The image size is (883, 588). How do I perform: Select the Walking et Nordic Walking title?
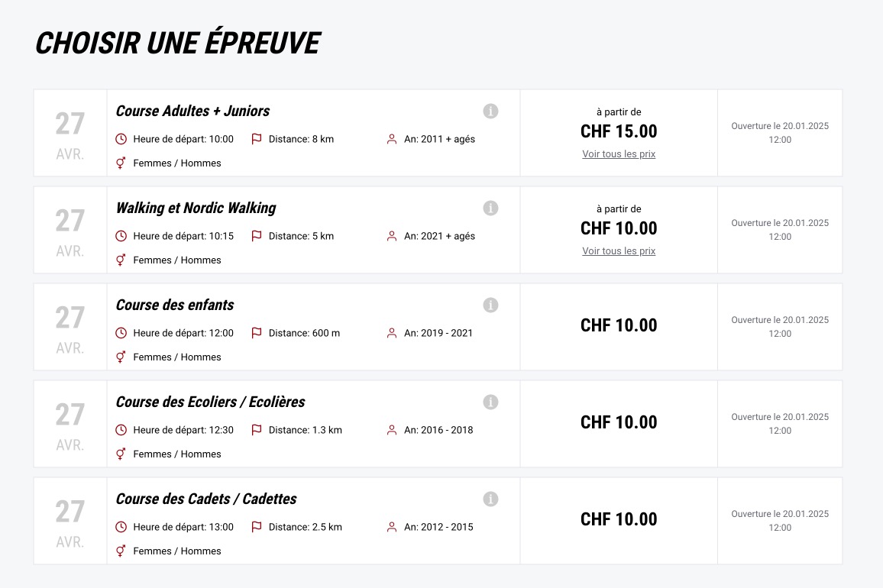196,208
